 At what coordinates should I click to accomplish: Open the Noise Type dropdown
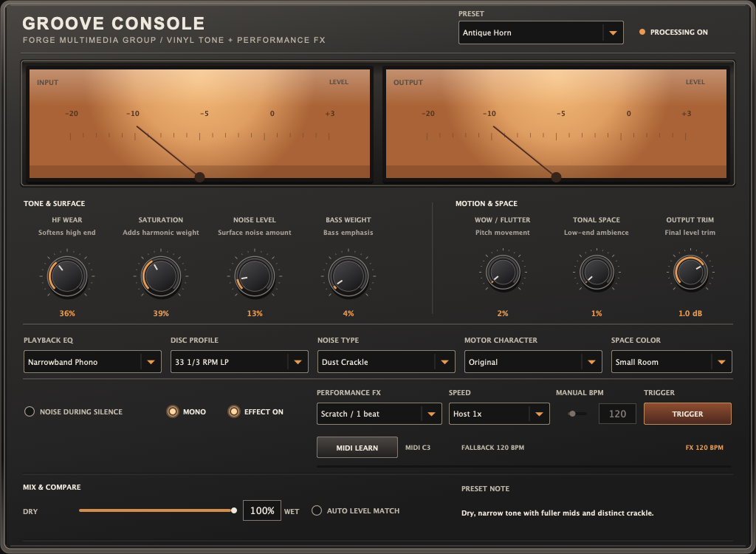point(386,361)
